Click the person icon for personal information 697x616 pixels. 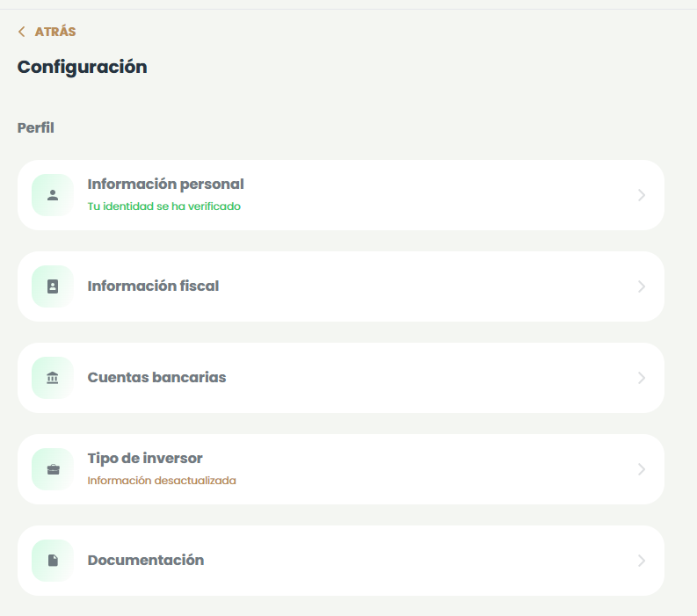point(53,195)
